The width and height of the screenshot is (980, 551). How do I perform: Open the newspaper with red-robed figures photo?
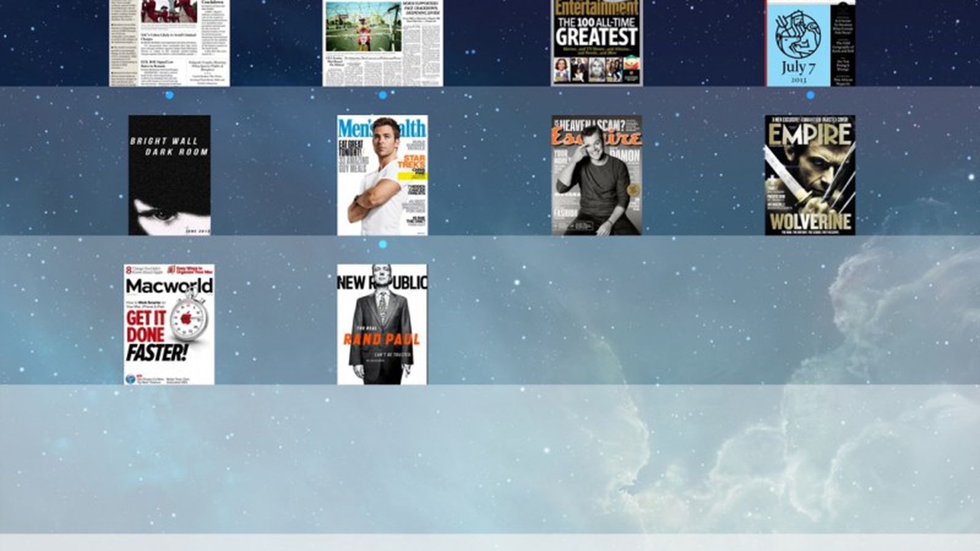(x=170, y=43)
